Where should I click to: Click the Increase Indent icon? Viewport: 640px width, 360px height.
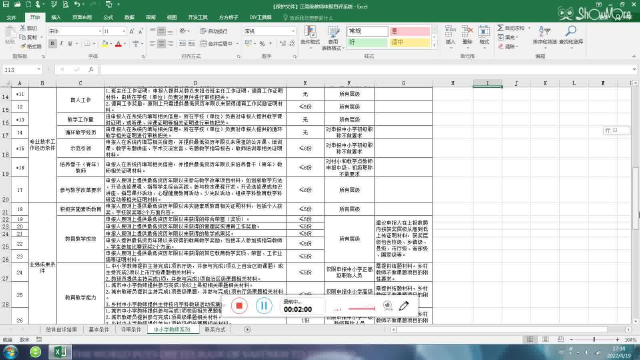click(x=191, y=43)
